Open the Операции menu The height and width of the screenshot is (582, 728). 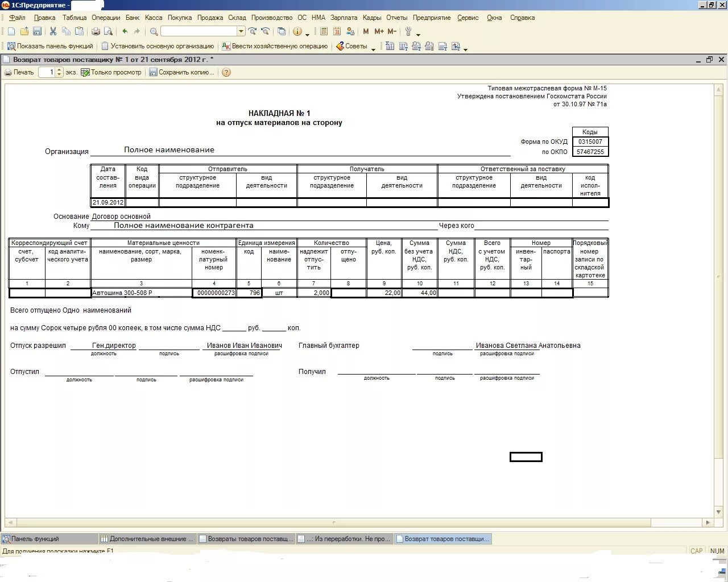coord(106,18)
